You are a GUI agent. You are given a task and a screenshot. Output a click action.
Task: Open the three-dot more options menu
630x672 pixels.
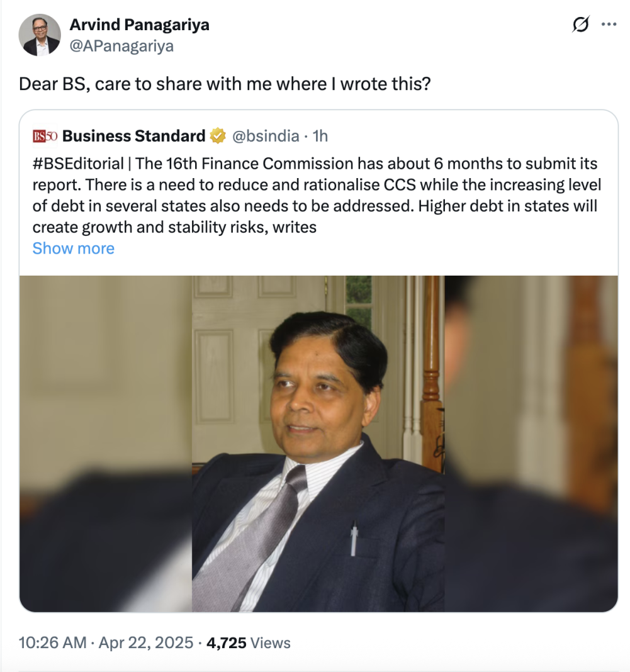coord(609,25)
